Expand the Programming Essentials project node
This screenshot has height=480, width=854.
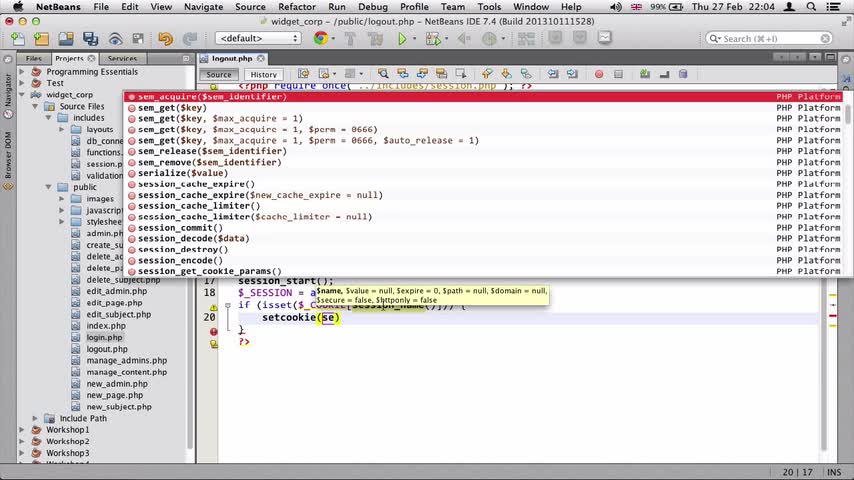pyautogui.click(x=22, y=71)
